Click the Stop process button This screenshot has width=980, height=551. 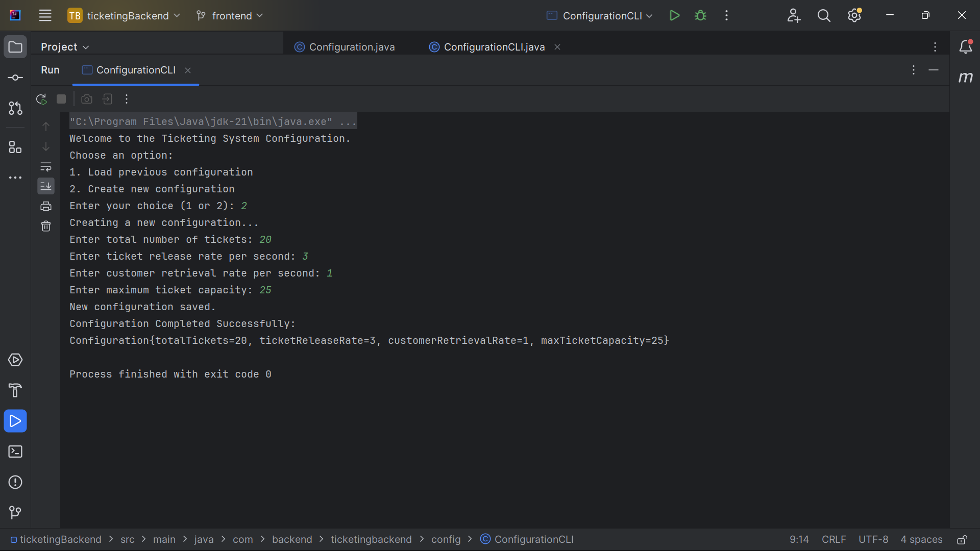[61, 99]
